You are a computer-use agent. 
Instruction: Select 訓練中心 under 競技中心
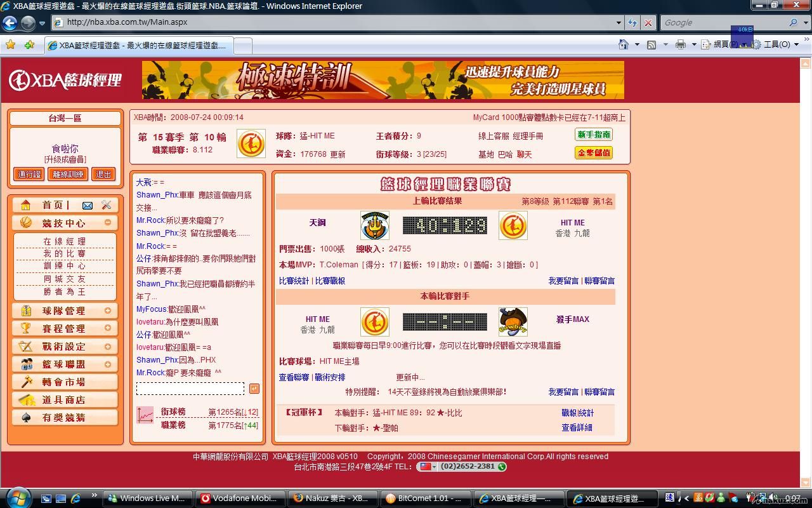(64, 265)
